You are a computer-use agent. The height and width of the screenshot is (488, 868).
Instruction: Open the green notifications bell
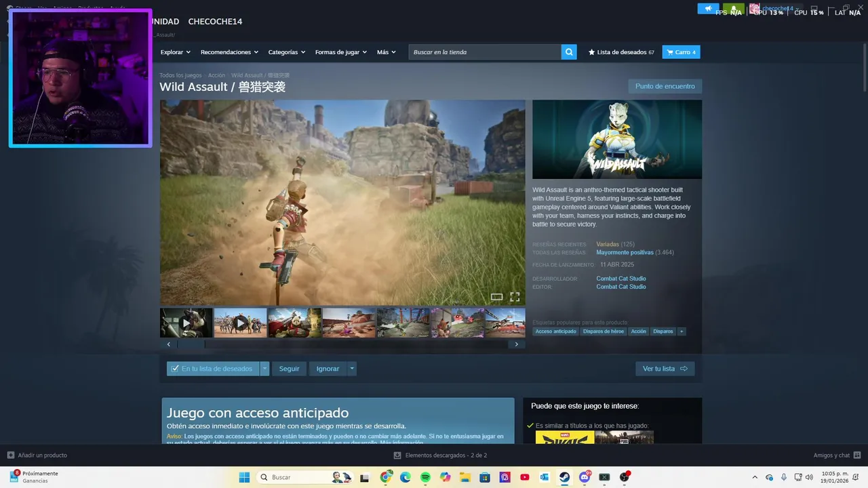pyautogui.click(x=734, y=9)
